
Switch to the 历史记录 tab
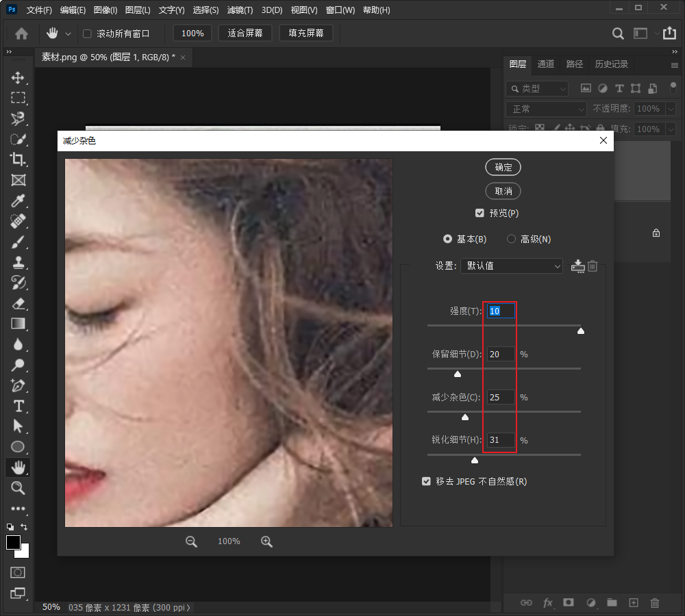[x=611, y=64]
